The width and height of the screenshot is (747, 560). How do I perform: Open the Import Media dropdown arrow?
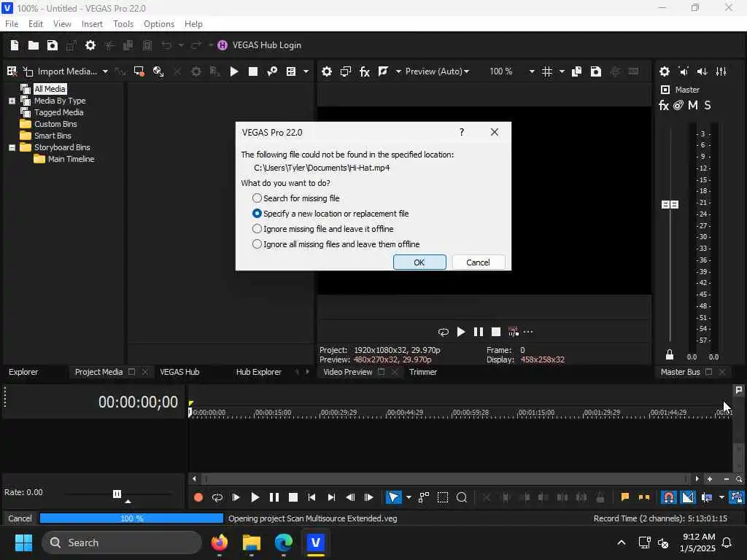coord(105,71)
